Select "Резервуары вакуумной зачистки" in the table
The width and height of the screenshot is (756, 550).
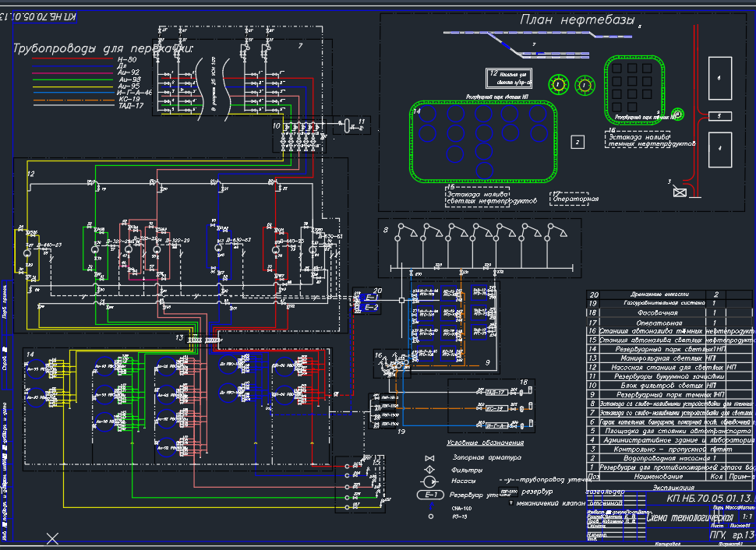click(669, 376)
